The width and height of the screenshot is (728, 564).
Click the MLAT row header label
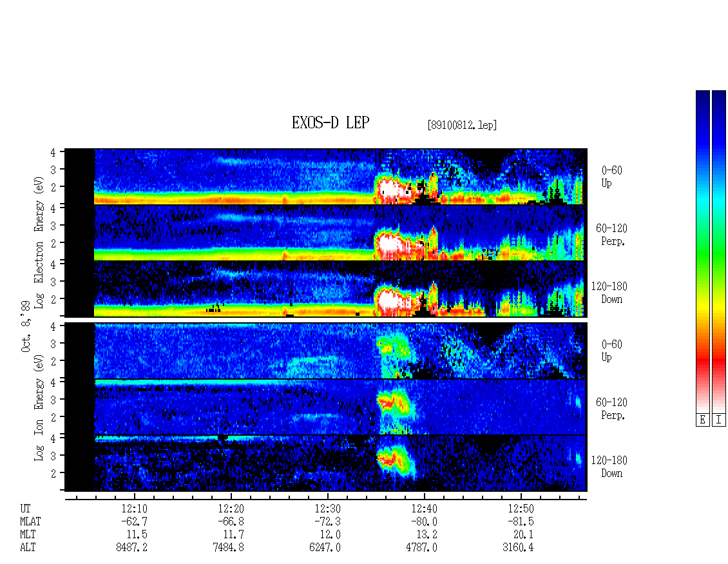[31, 521]
